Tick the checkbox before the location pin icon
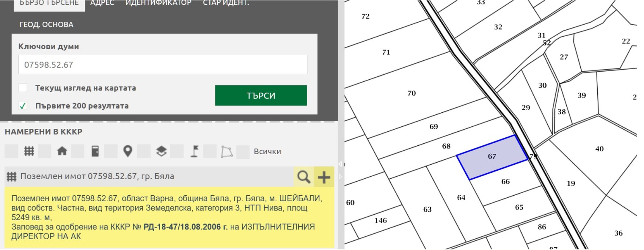Image resolution: width=644 pixels, height=250 pixels. point(111,151)
